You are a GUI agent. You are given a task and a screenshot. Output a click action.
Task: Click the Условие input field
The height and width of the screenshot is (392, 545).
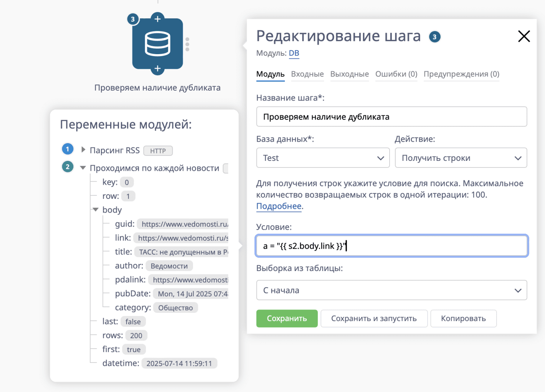(391, 246)
